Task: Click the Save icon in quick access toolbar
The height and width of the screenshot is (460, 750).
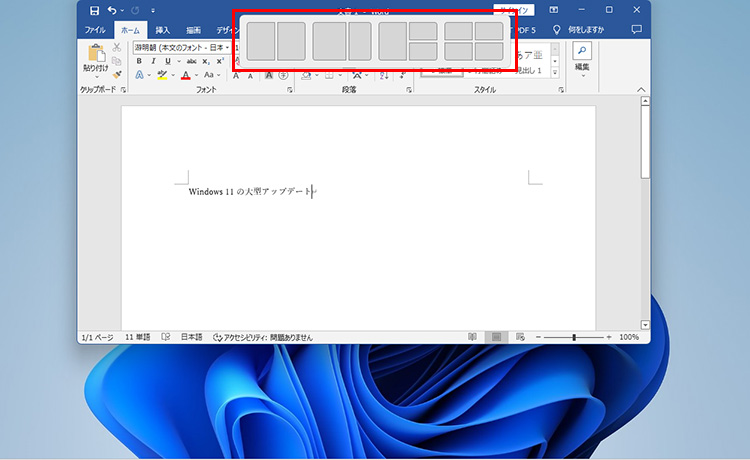Action: [94, 10]
